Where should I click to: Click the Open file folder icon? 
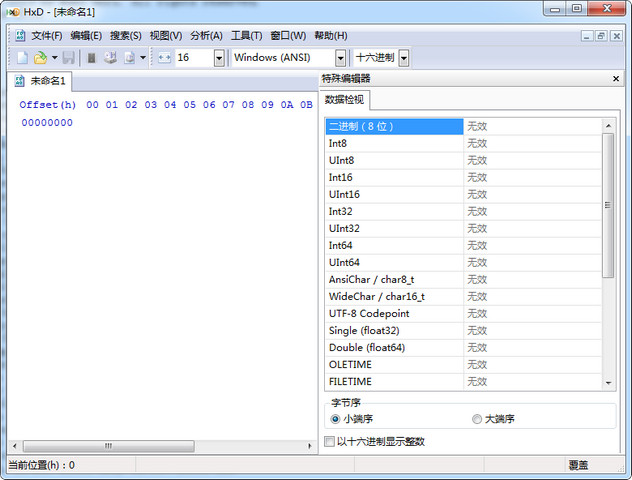(40, 58)
